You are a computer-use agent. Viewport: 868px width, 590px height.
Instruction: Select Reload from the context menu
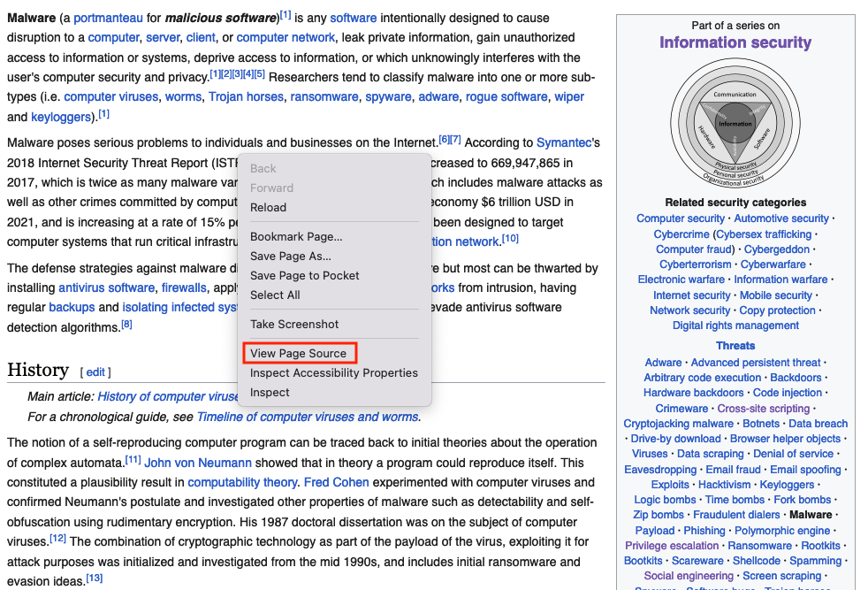[x=268, y=208]
